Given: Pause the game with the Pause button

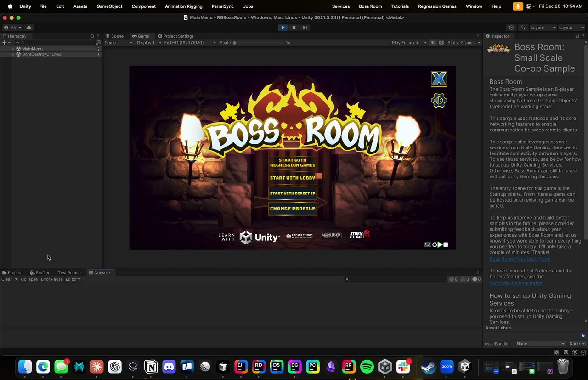Looking at the screenshot, I should click(x=294, y=28).
